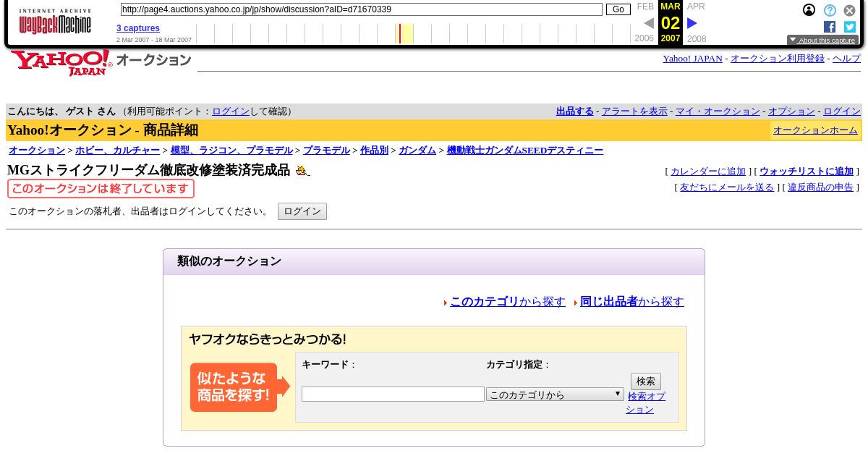
Task: Click the ホビー、カルチャー breadcrumb
Action: [117, 151]
